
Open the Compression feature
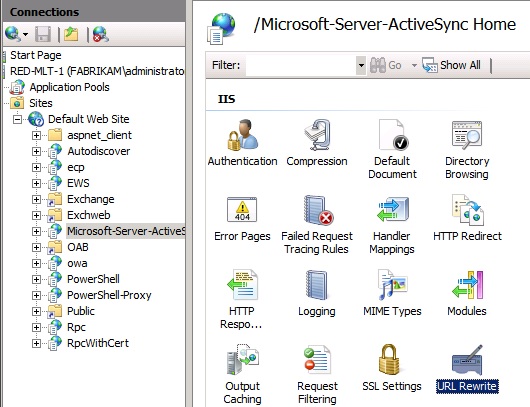[x=317, y=143]
